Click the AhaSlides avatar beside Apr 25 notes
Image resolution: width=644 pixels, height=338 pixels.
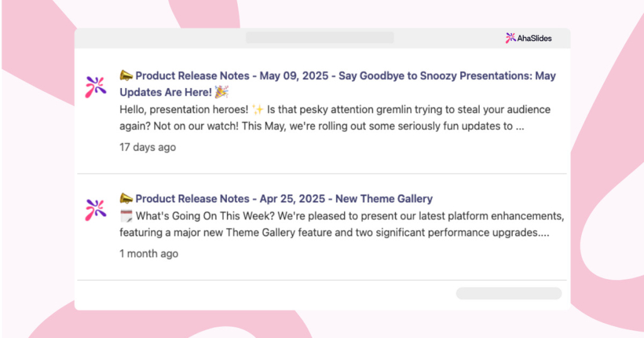(x=96, y=210)
